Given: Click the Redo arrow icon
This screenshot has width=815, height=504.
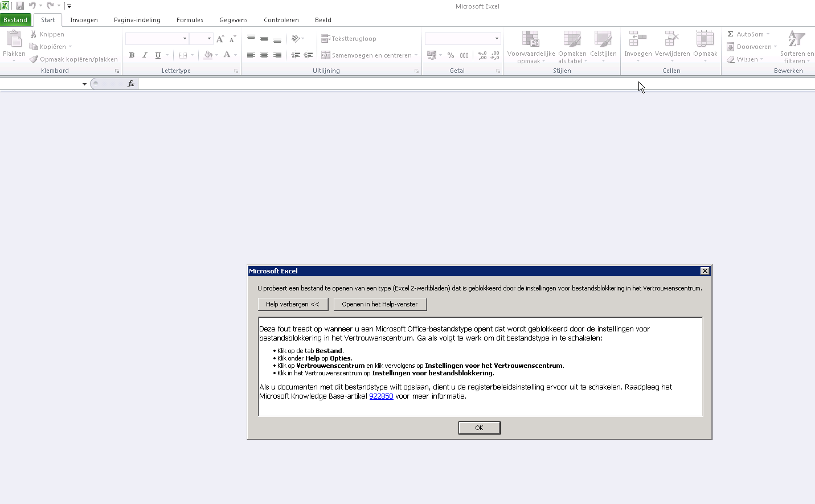Looking at the screenshot, I should point(50,6).
